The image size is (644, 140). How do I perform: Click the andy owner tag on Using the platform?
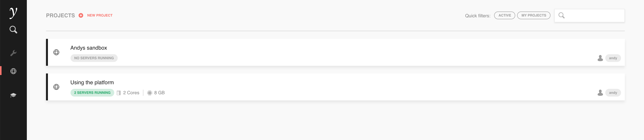click(x=613, y=93)
